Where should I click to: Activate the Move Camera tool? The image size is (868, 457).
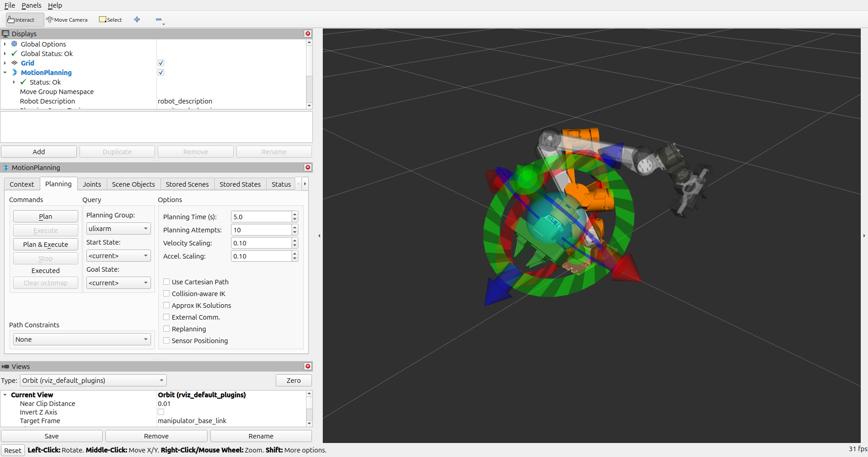[x=67, y=19]
